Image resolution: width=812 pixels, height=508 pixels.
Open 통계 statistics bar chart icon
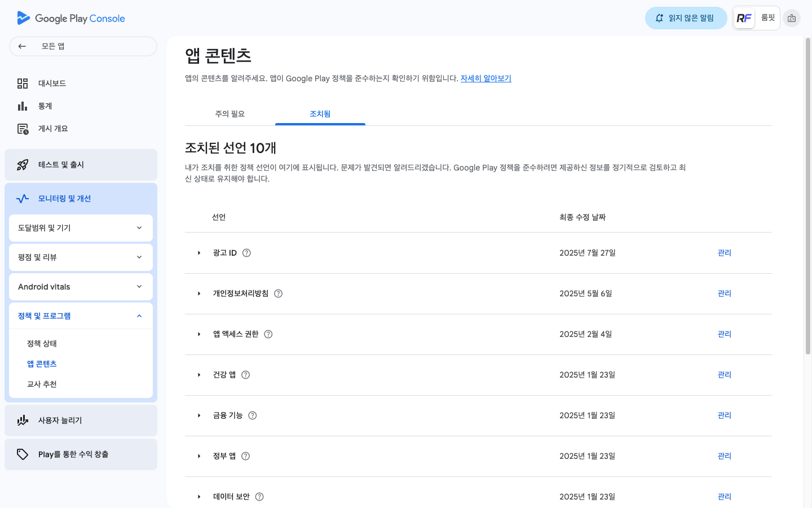pyautogui.click(x=23, y=106)
